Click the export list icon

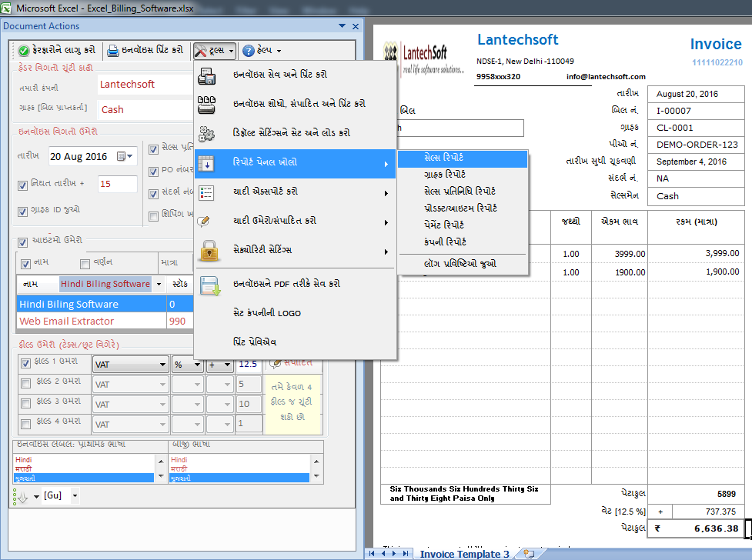(207, 193)
